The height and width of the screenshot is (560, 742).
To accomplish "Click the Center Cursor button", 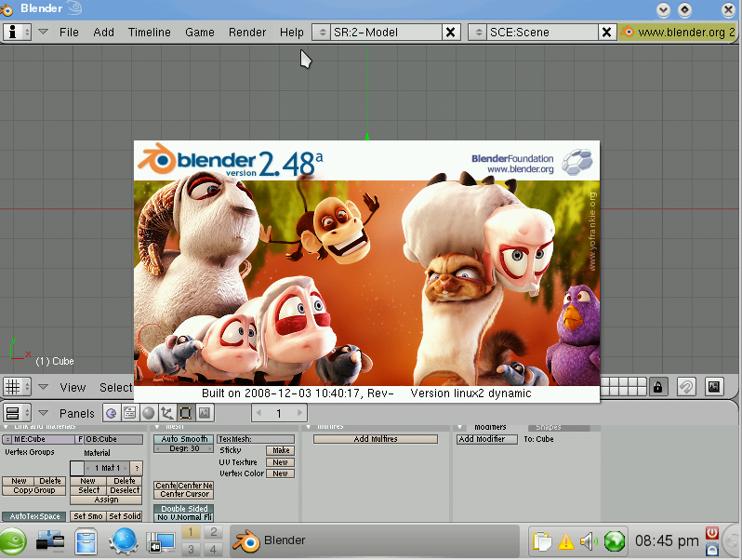I will pyautogui.click(x=183, y=494).
